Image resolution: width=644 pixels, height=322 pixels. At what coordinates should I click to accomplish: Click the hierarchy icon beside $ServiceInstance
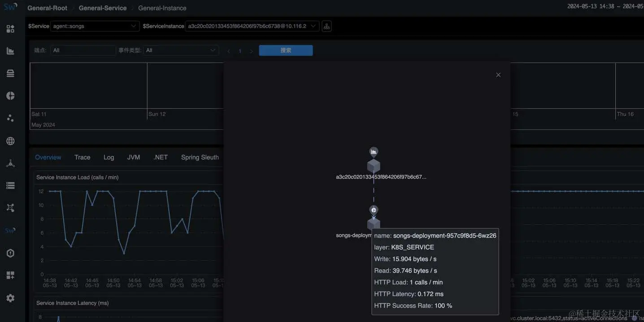pyautogui.click(x=326, y=26)
